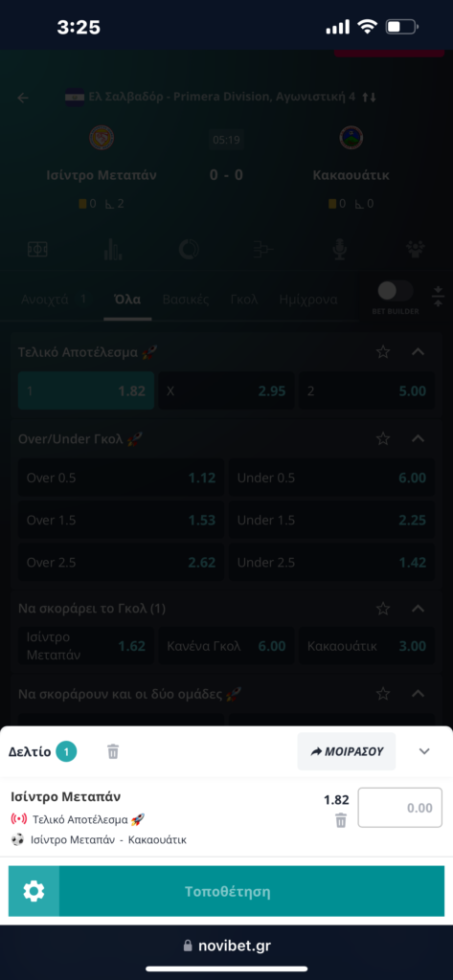Open the statistics bar chart icon
This screenshot has height=980, width=453.
click(113, 250)
